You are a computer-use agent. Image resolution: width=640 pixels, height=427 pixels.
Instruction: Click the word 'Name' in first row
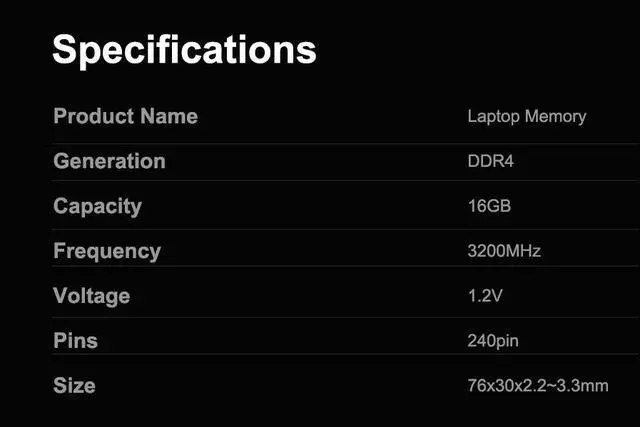click(x=169, y=116)
